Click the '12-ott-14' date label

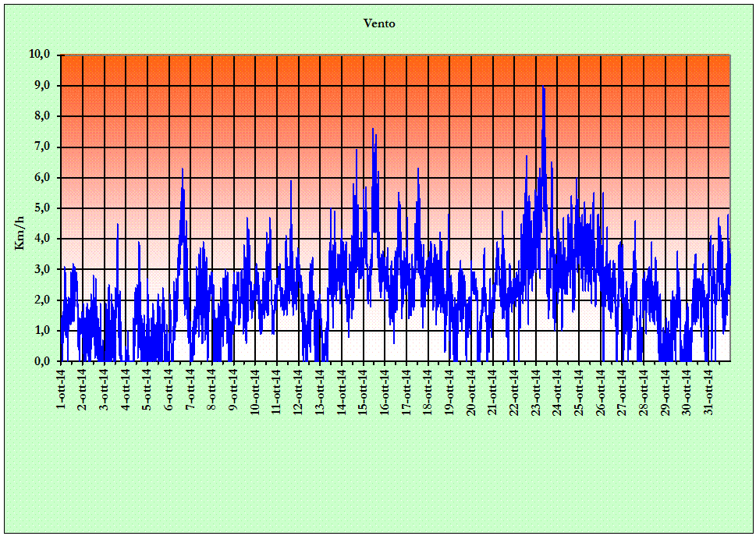point(299,392)
